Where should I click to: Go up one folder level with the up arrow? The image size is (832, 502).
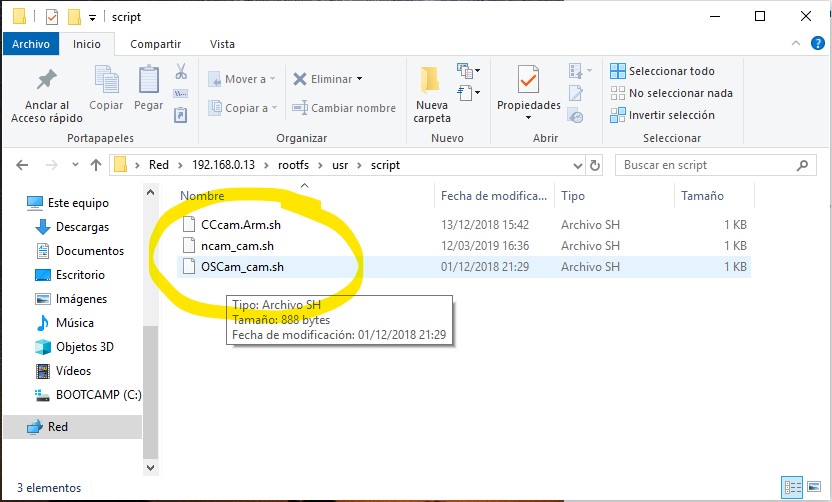96,165
